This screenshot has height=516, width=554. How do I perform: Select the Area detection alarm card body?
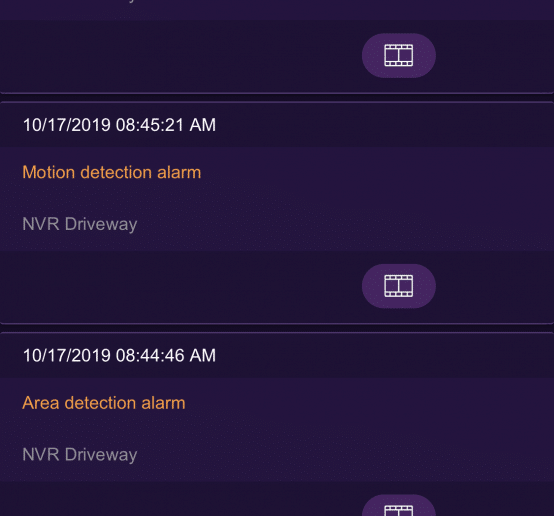tap(277, 429)
